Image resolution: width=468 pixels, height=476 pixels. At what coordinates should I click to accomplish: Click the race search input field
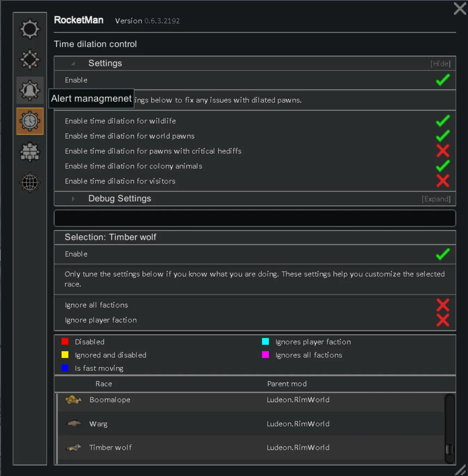254,218
